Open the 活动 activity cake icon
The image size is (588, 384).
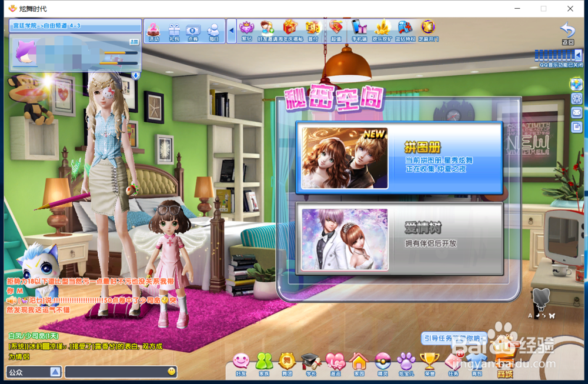[153, 31]
